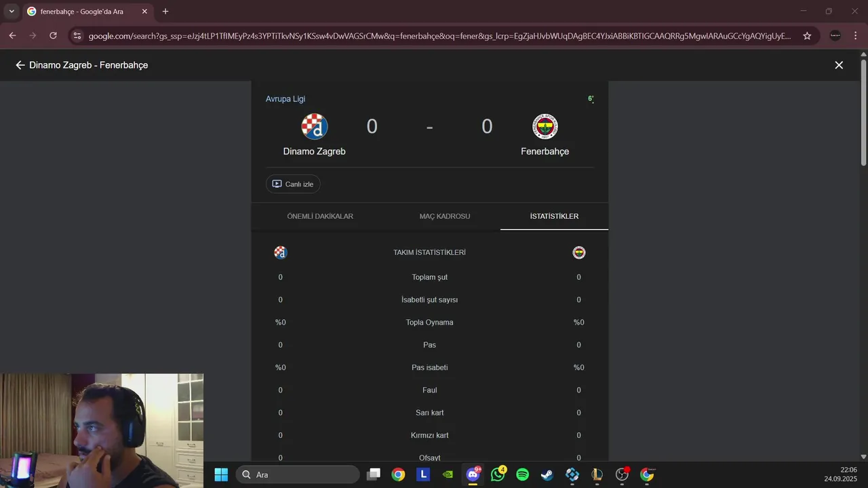Click the Canlı izle button
The width and height of the screenshot is (868, 488).
click(293, 184)
